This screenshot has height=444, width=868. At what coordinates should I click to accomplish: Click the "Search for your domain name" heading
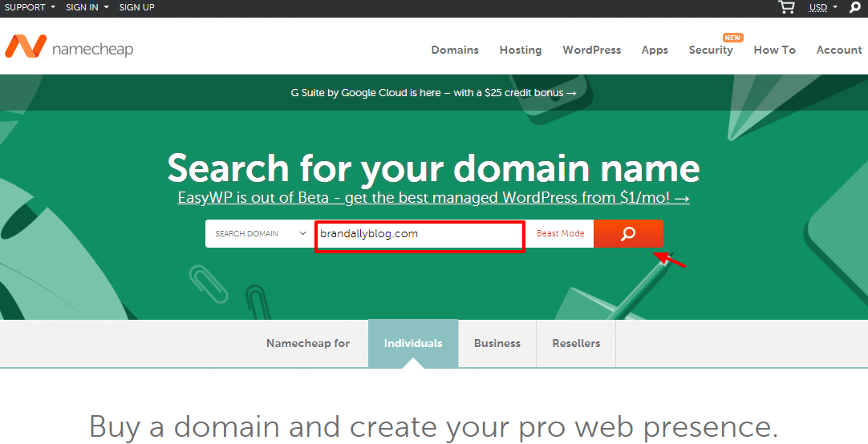pyautogui.click(x=433, y=168)
